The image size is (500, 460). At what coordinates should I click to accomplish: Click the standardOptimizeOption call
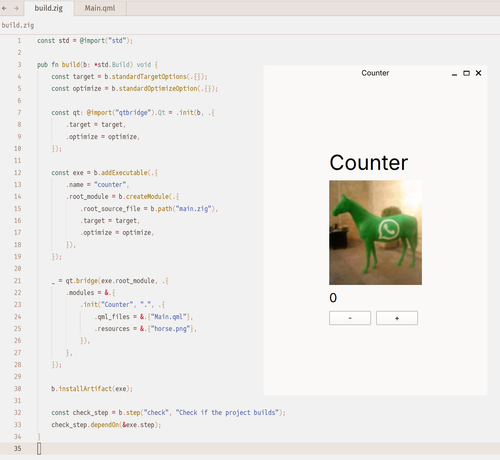point(158,89)
